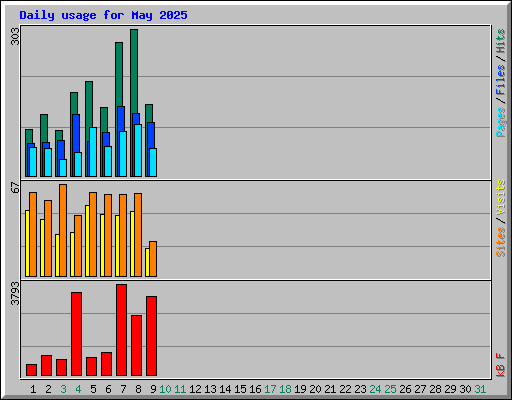Viewport: 512px width, 400px height.
Task: Click the 'Daily usage for May 2025' title
Action: (x=103, y=15)
